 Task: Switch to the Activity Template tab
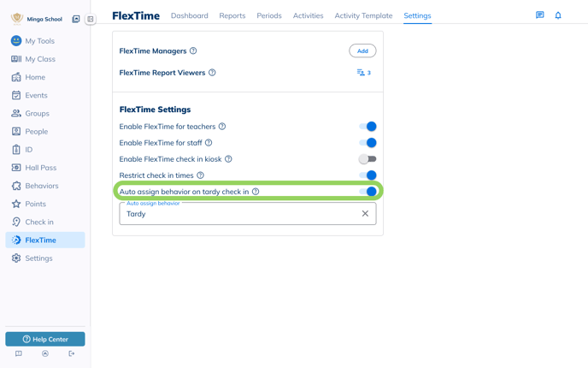coord(363,15)
